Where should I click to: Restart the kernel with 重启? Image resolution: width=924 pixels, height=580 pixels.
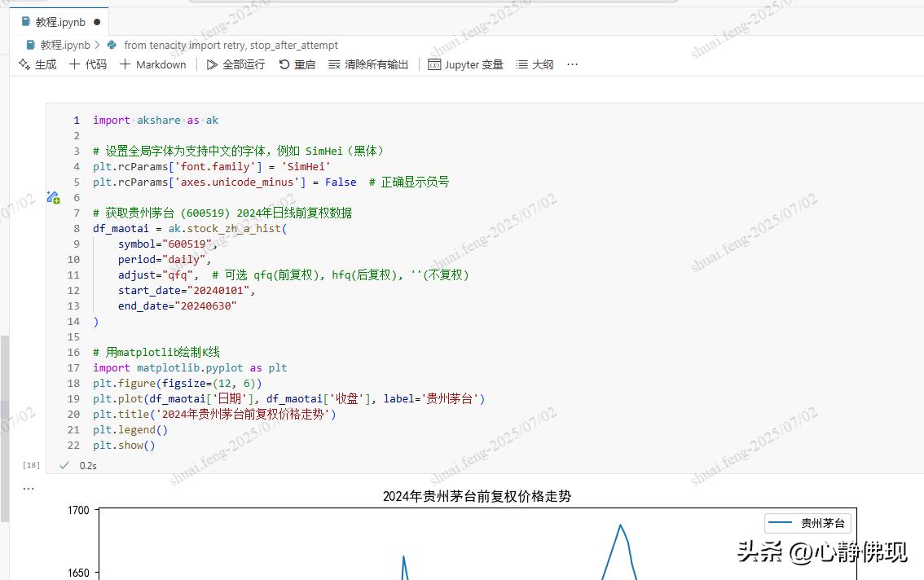(x=297, y=64)
